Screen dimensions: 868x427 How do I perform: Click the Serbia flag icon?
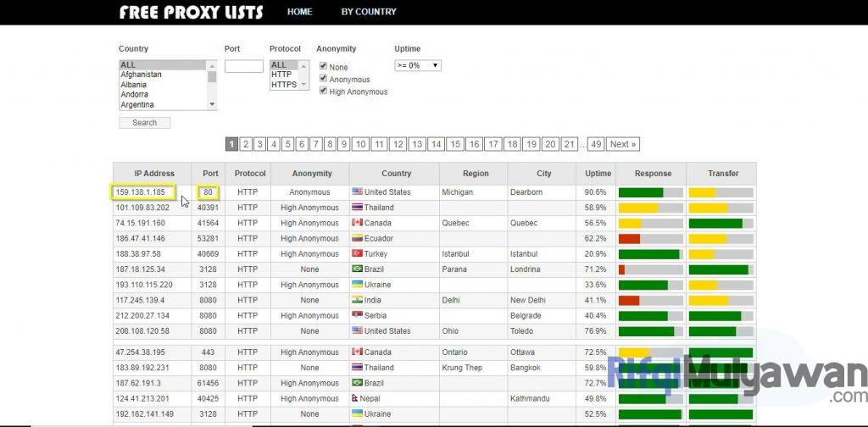(x=357, y=316)
